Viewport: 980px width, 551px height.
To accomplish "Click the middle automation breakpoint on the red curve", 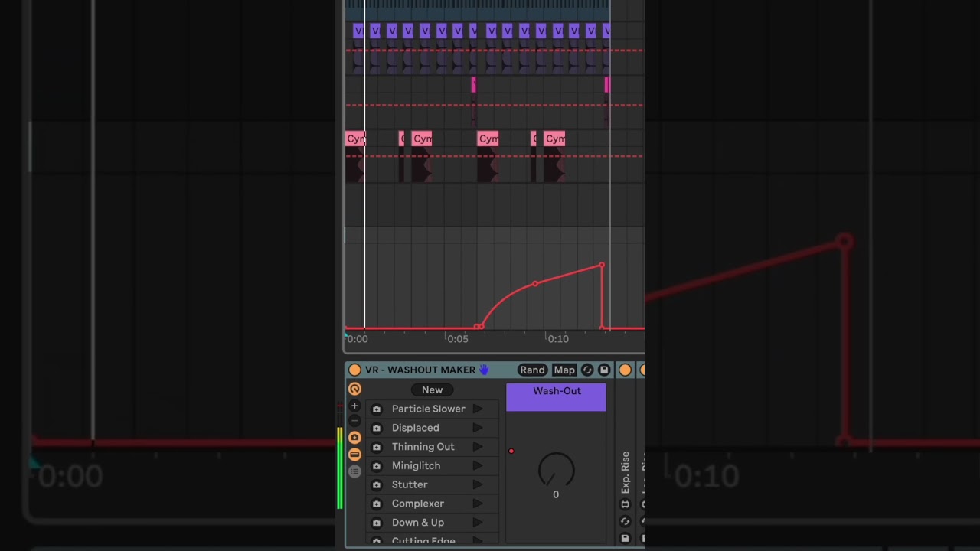I will [x=535, y=284].
